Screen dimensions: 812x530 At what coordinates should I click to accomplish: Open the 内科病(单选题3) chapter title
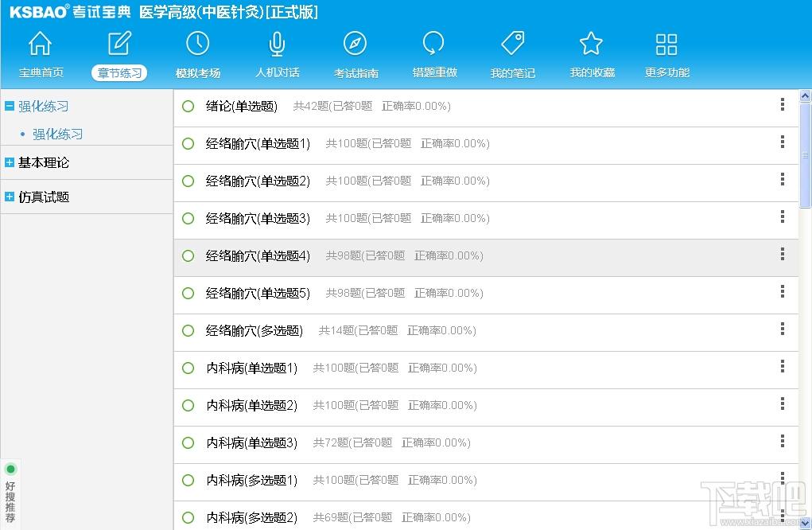(x=251, y=443)
